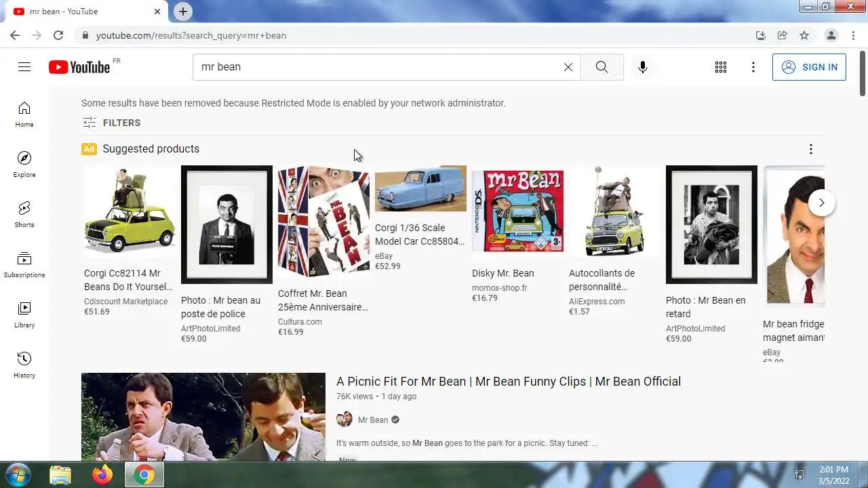Viewport: 868px width, 488px height.
Task: Open Library in sidebar
Action: point(24,315)
